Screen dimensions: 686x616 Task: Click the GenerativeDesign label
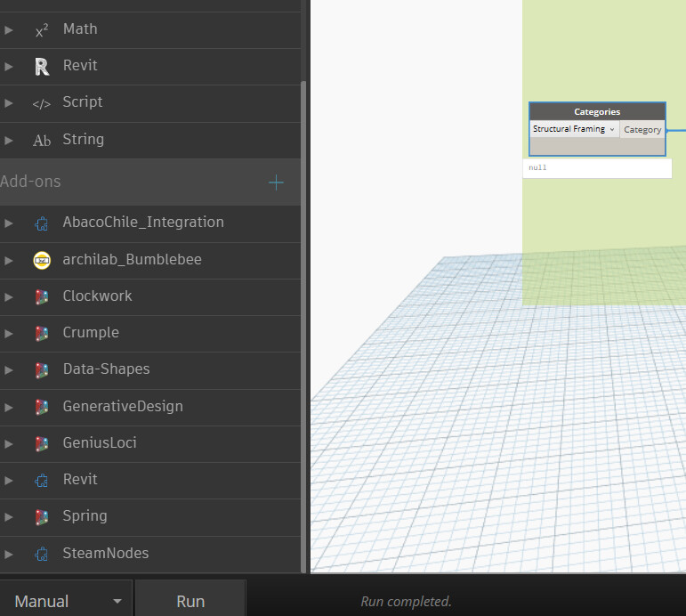coord(123,406)
